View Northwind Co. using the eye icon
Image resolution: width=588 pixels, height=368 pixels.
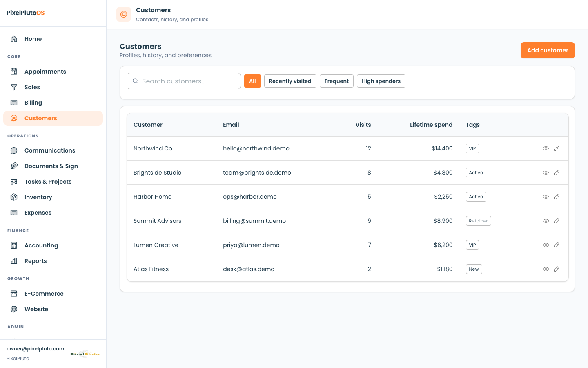(x=546, y=148)
